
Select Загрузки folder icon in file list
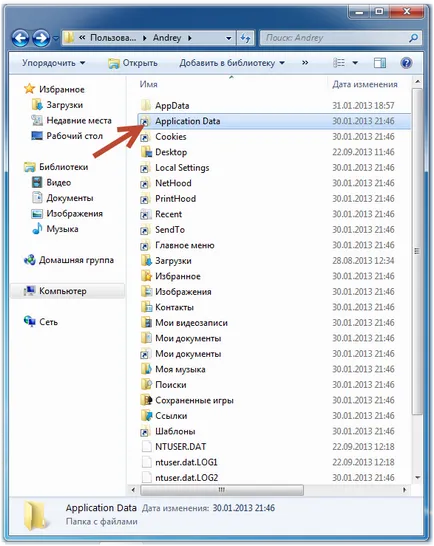coord(146,260)
